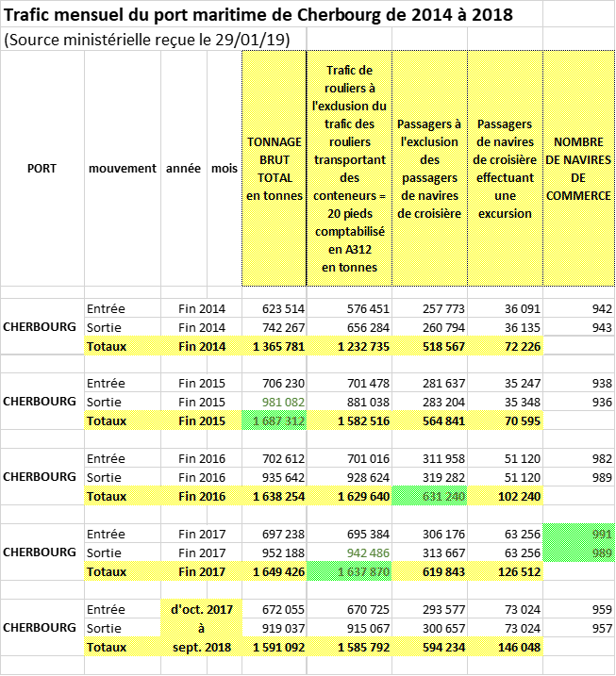Click the period cell 'd'oct. 2017'
The image size is (616, 676).
[202, 609]
